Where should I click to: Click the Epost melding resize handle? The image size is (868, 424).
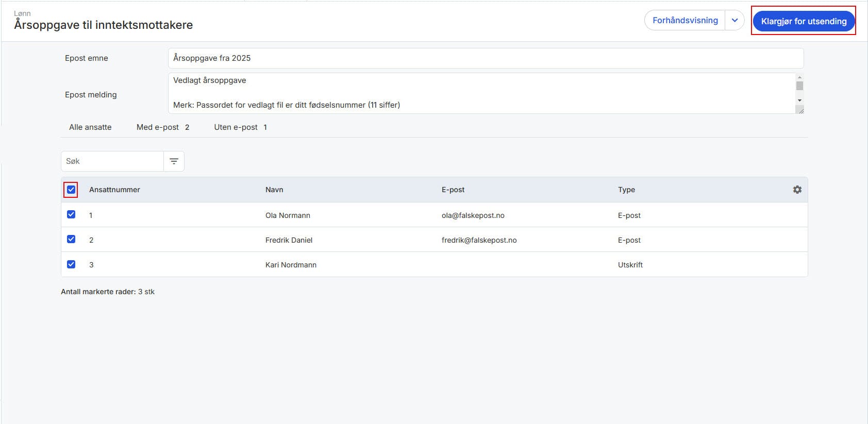pyautogui.click(x=799, y=110)
